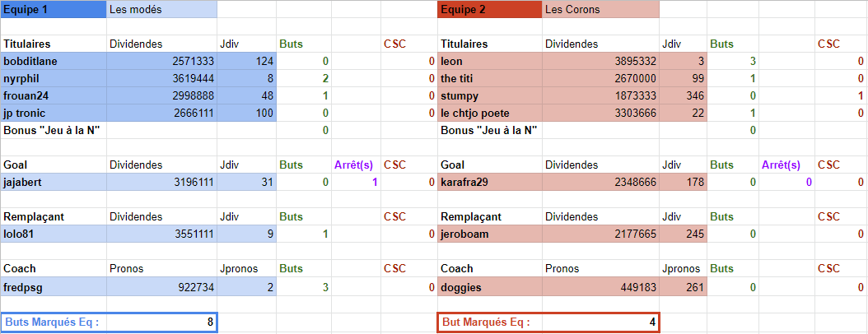Select coach cell fredpsg
868x334 pixels.
coord(54,287)
